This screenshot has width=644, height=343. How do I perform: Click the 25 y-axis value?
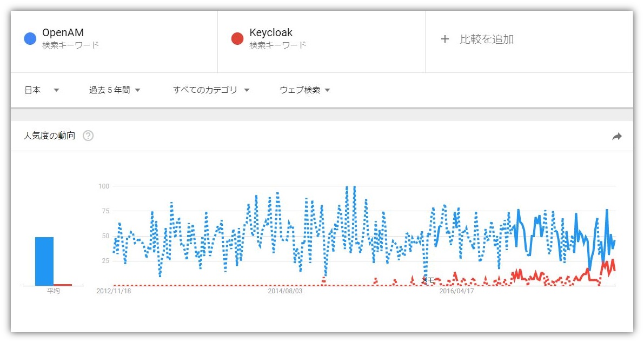coord(105,260)
